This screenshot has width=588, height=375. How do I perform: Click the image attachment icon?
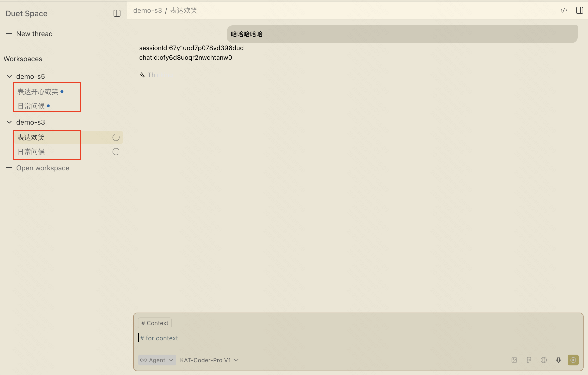coord(514,360)
